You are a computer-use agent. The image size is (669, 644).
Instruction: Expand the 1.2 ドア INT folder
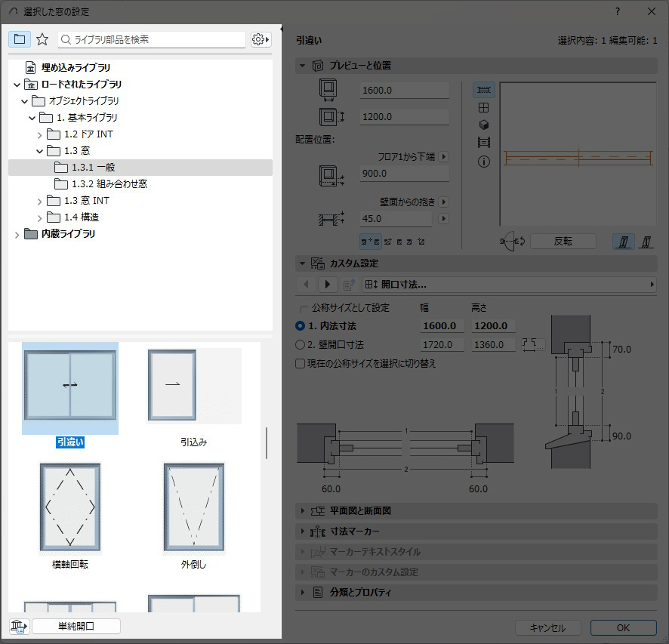pyautogui.click(x=40, y=134)
